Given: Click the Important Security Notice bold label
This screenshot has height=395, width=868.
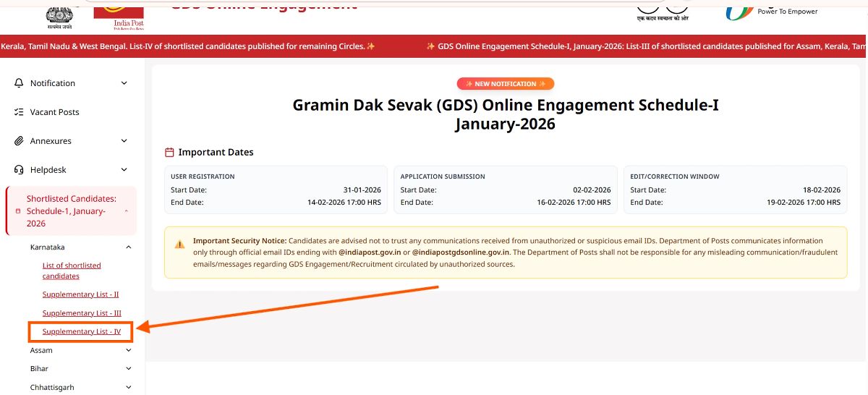Looking at the screenshot, I should (x=240, y=241).
